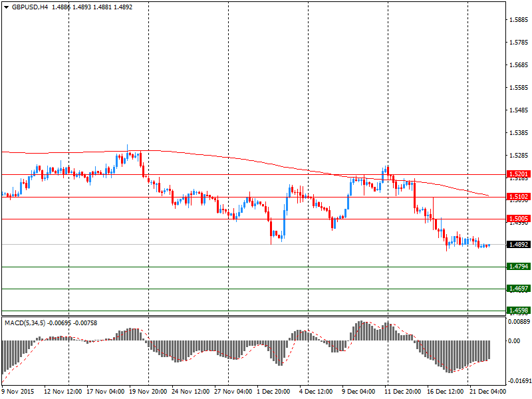Select the 11 Dec 20:00 time label

pyautogui.click(x=403, y=392)
